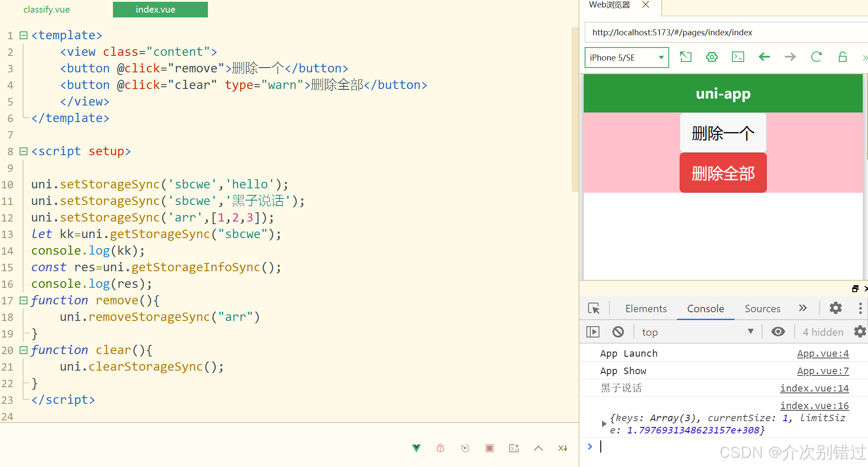
Task: Select the index.vue editor tab
Action: click(x=160, y=10)
